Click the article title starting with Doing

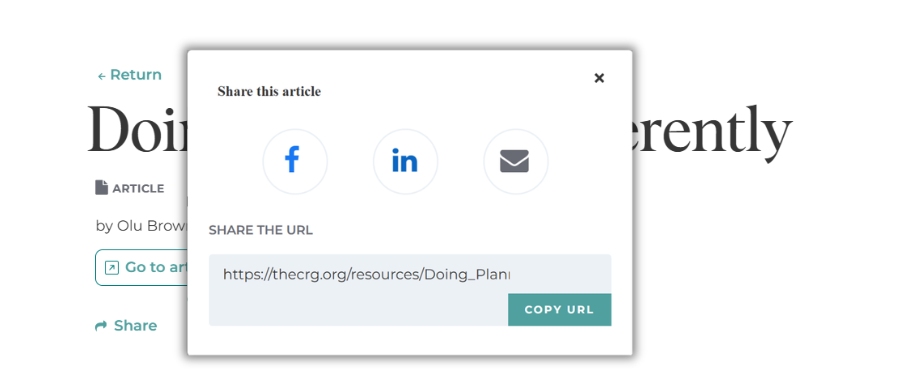click(x=137, y=130)
